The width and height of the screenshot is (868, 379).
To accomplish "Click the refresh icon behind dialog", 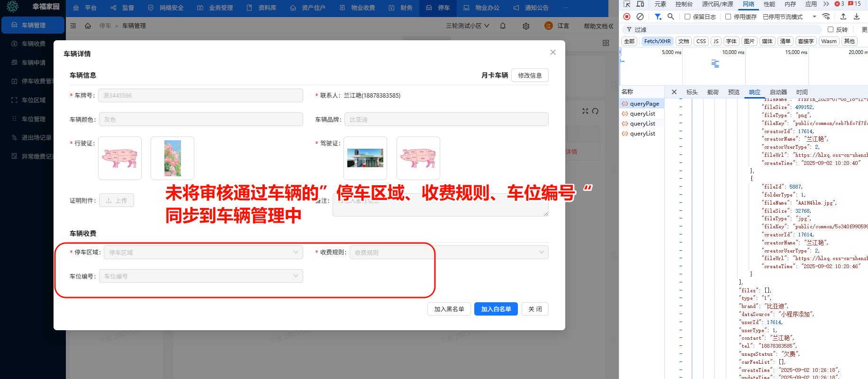I will [x=596, y=111].
